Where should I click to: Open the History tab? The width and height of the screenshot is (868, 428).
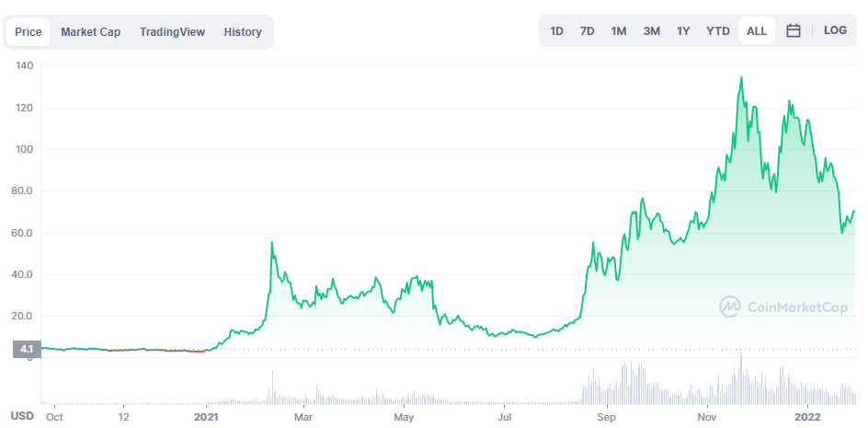pos(243,32)
